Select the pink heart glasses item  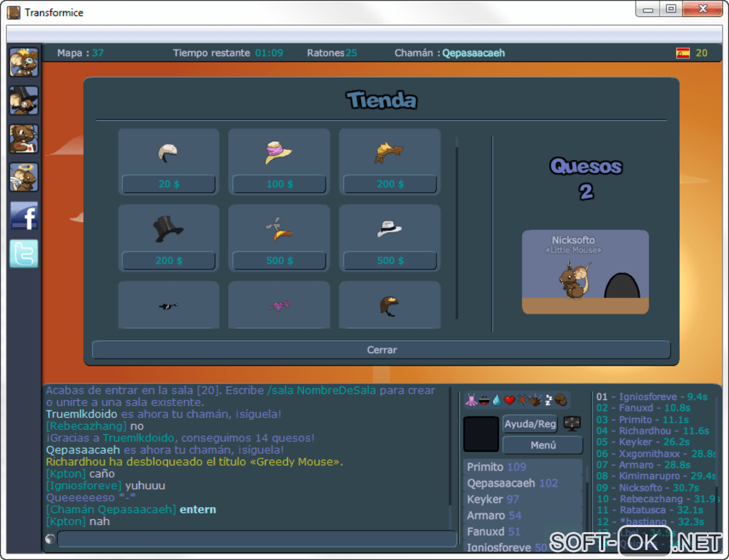click(279, 305)
